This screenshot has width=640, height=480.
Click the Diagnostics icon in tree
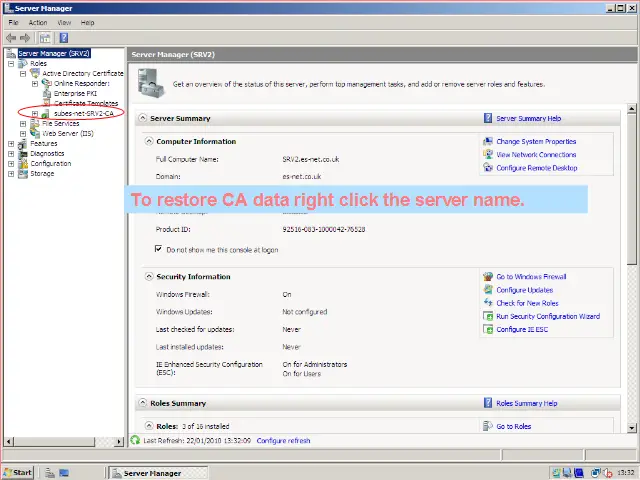coord(23,153)
